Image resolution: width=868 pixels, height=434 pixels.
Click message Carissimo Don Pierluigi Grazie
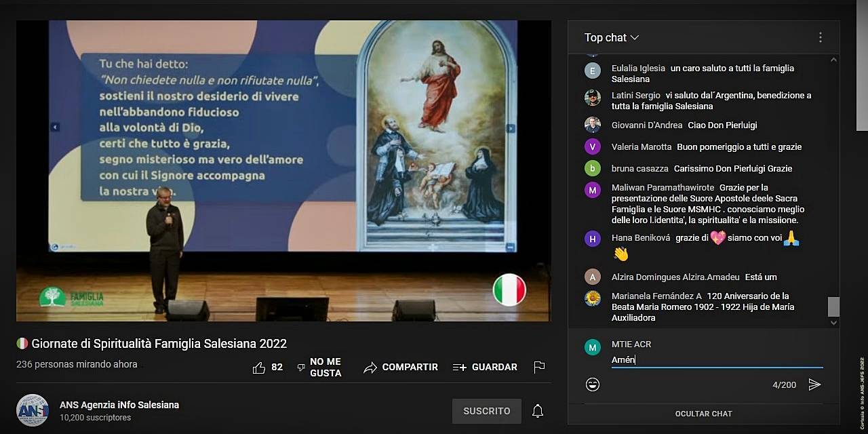(733, 169)
